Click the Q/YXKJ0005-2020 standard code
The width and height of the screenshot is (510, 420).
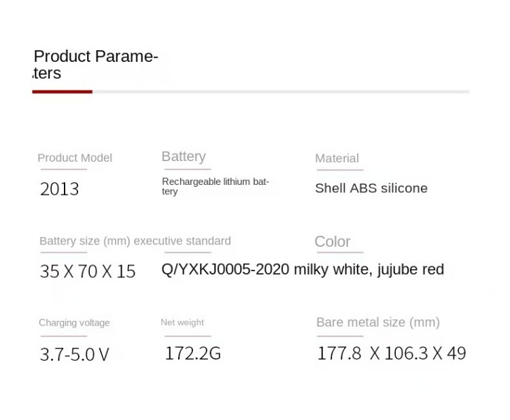coord(225,269)
